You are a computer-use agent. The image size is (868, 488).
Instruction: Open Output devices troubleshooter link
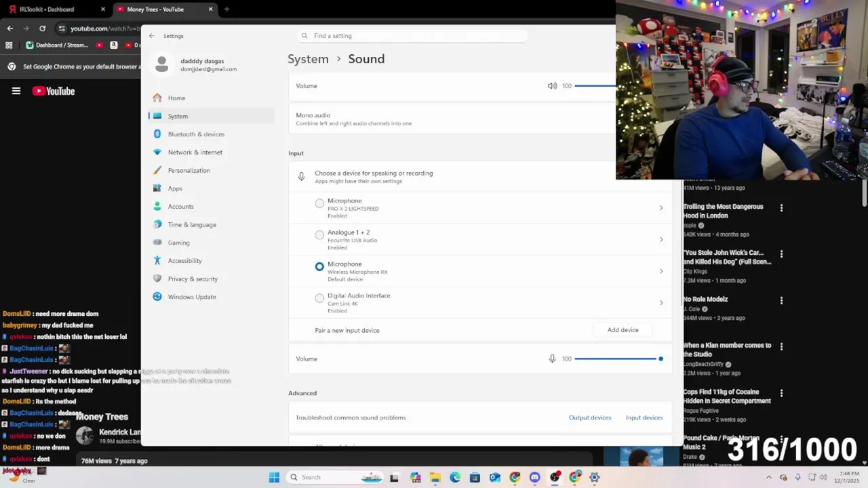tap(590, 418)
